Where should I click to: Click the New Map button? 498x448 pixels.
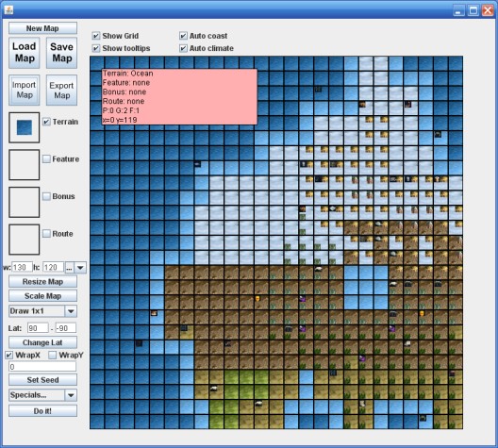click(42, 28)
